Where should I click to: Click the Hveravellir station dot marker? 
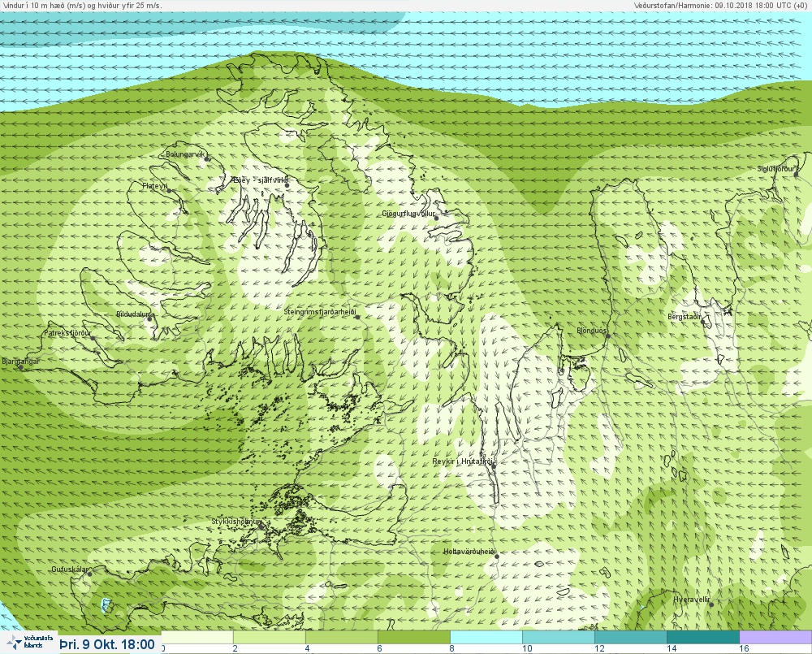[711, 604]
